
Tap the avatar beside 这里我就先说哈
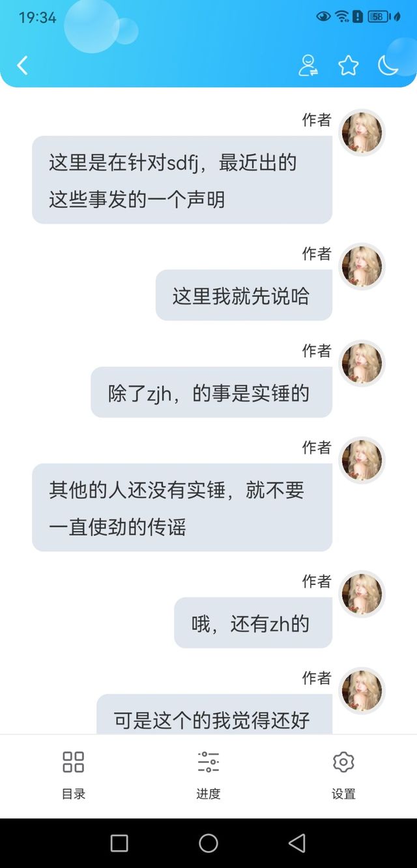pyautogui.click(x=362, y=266)
